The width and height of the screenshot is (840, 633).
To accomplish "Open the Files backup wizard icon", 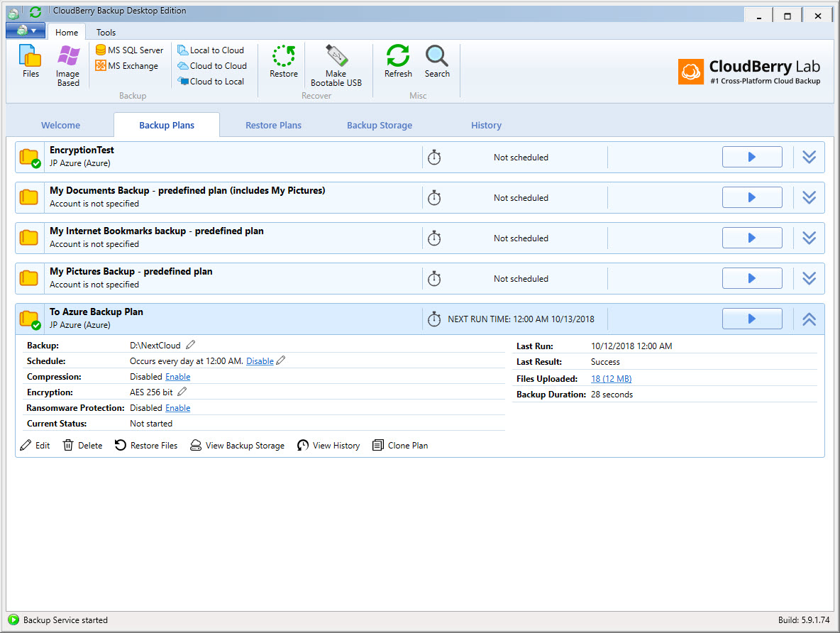I will click(31, 62).
